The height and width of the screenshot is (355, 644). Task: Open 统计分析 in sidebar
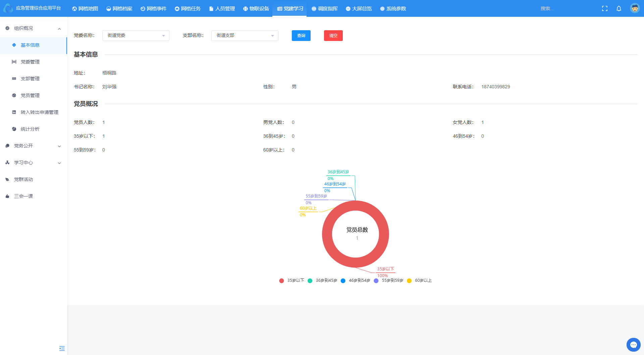(34, 129)
